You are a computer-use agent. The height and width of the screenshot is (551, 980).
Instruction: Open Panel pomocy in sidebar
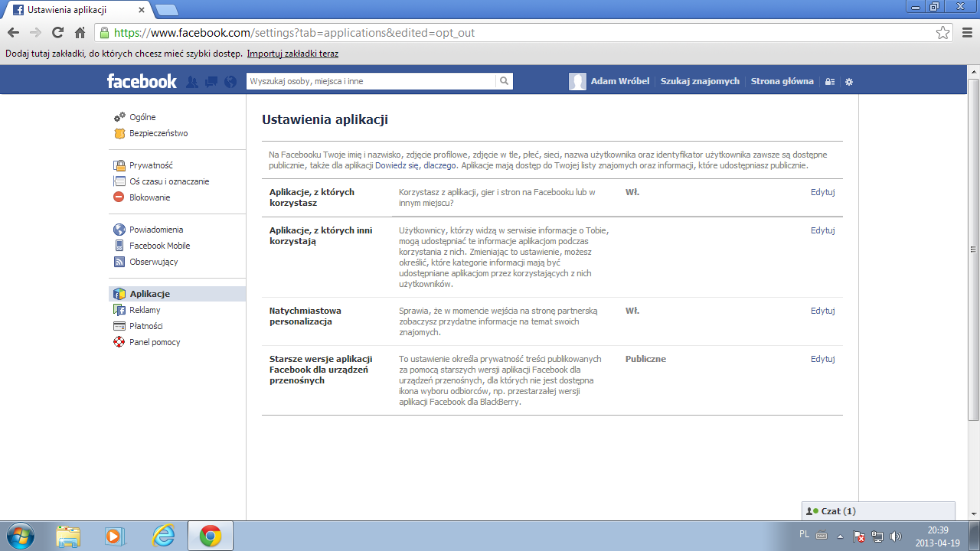pos(155,342)
